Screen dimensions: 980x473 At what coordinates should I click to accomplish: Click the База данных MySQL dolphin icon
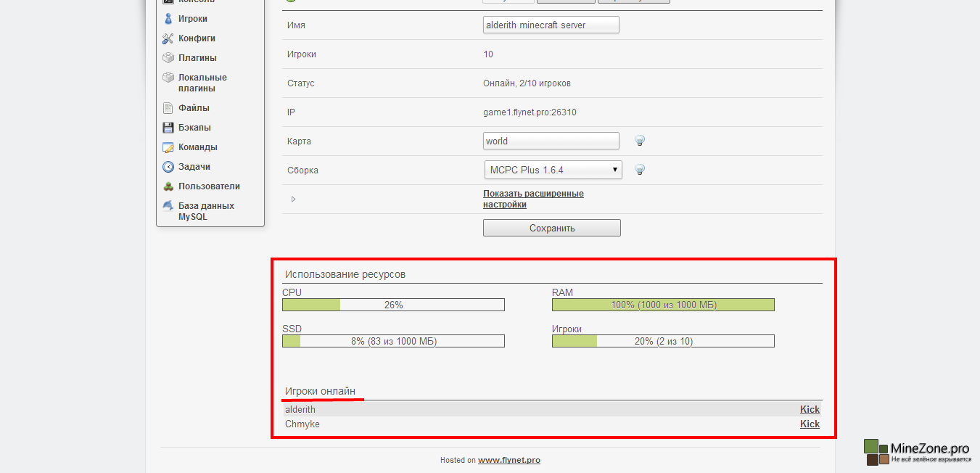[168, 206]
